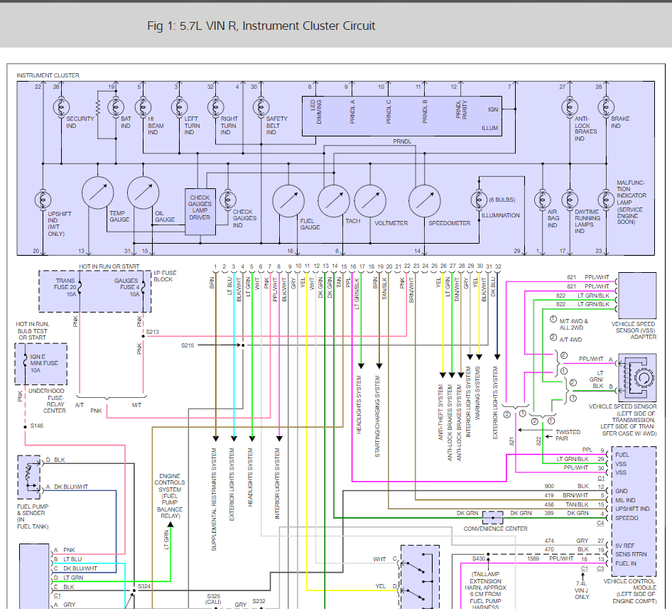This screenshot has width=672, height=616.
Task: Click the Instrument Cluster Circuit figure title
Action: (x=261, y=26)
